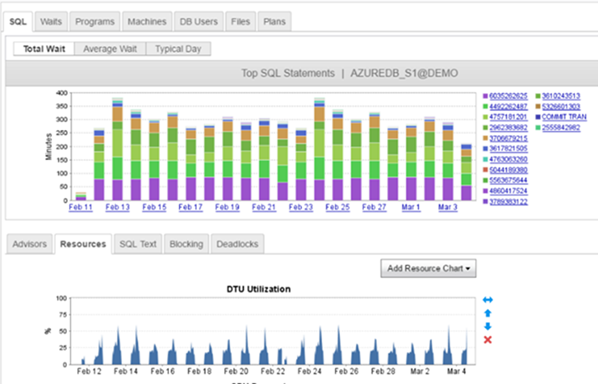Screen dimensions: 598x384
Task: Switch to the Average Wait view
Action: coord(110,49)
